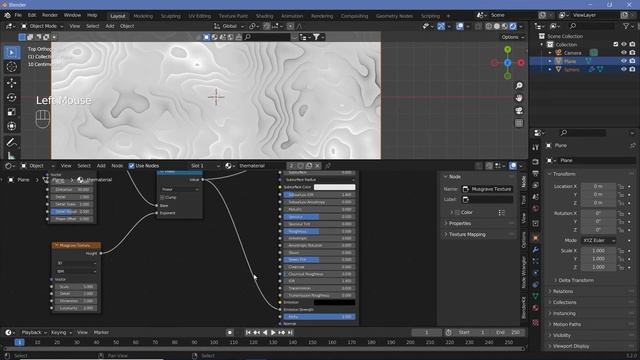Open the File menu
The image size is (640, 360).
[x=18, y=15]
